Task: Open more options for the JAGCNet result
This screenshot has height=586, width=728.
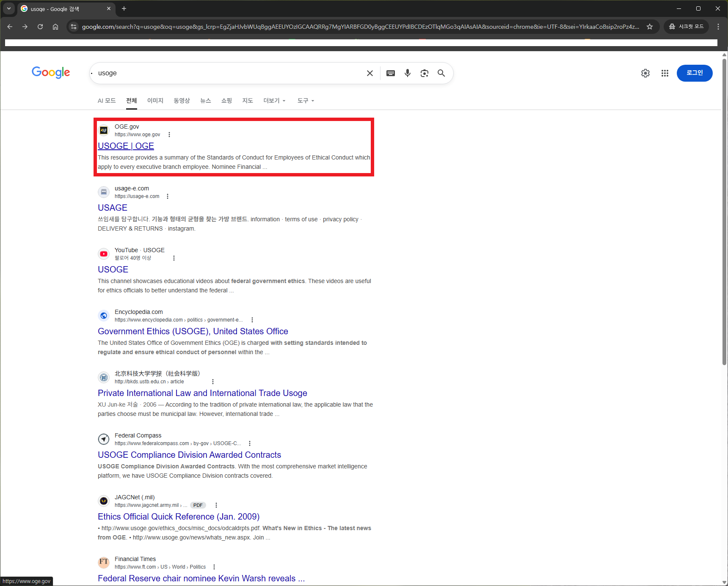Action: [x=216, y=505]
